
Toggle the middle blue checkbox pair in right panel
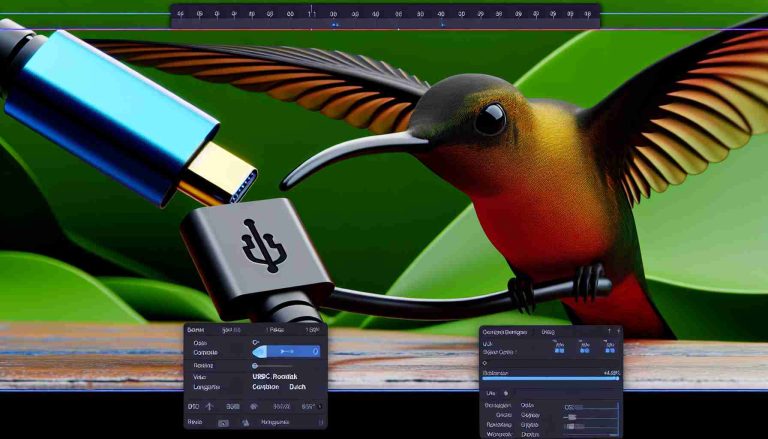[x=582, y=349]
